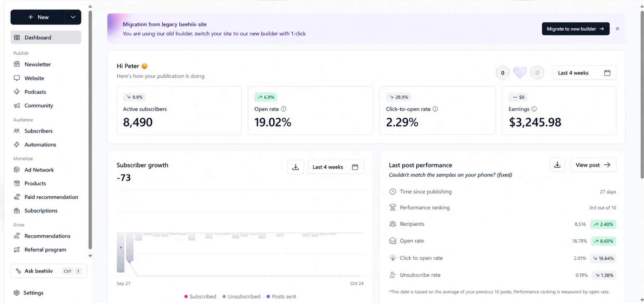The image size is (644, 303).
Task: Click the Products icon
Action: 17,183
